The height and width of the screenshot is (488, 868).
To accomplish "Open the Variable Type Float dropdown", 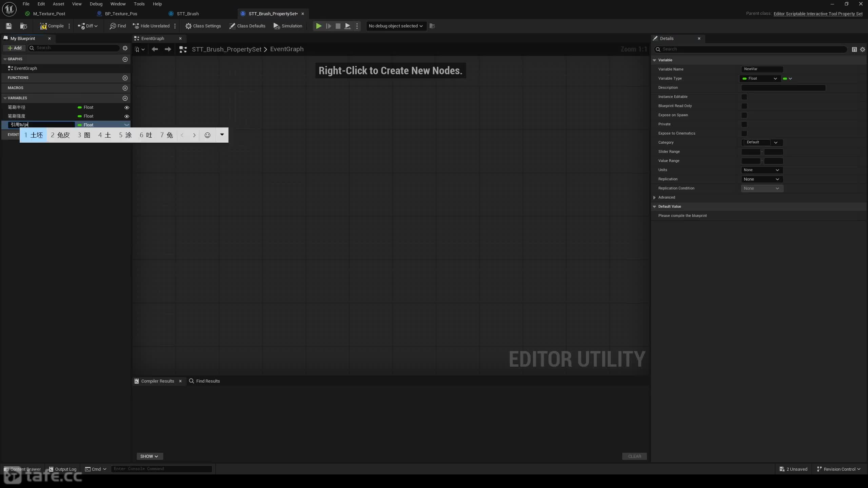I will pos(760,79).
